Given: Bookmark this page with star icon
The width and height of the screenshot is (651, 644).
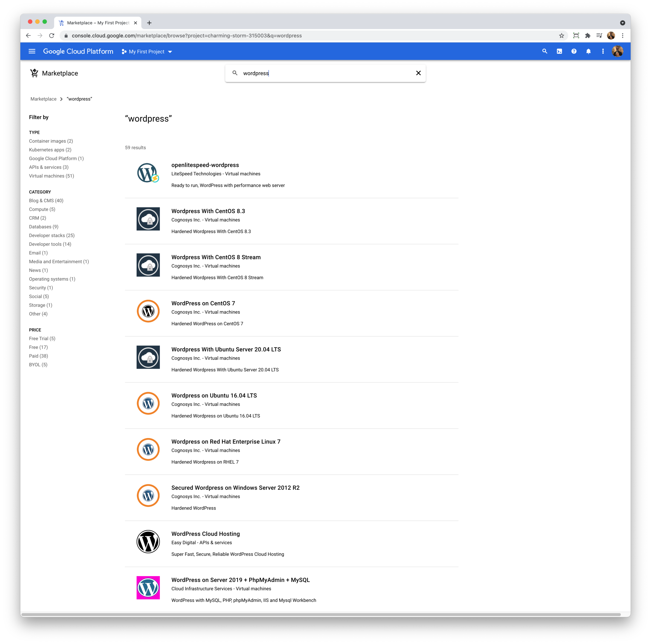Looking at the screenshot, I should click(x=561, y=36).
